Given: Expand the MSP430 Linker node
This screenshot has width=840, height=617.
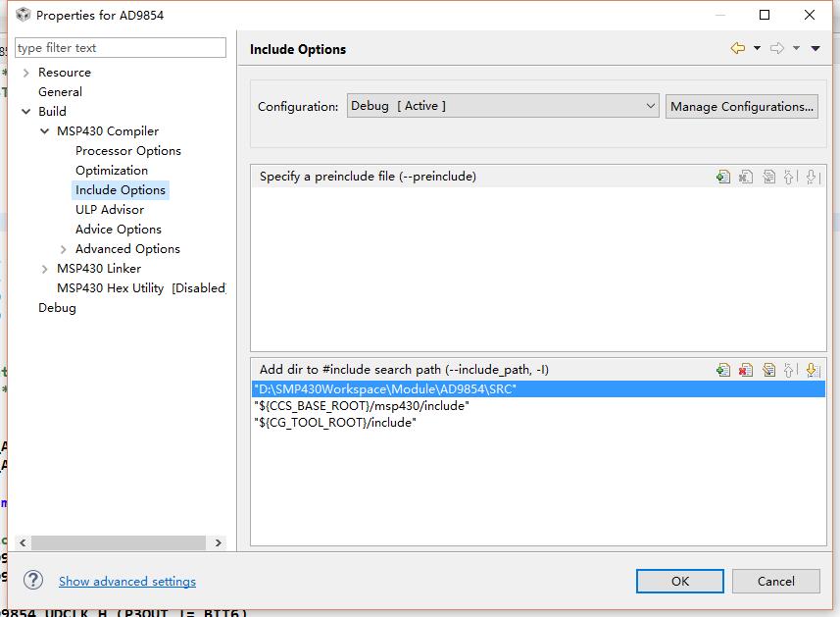Looking at the screenshot, I should tap(45, 269).
